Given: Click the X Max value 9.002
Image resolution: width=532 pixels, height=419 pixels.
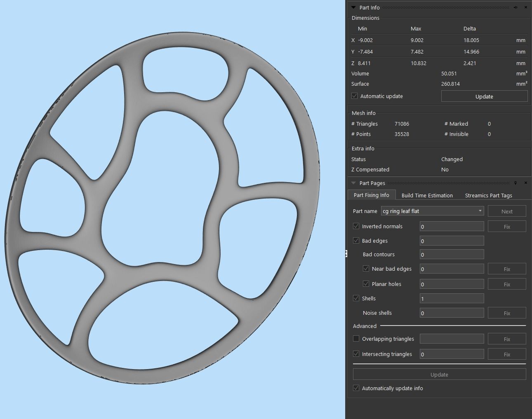Looking at the screenshot, I should coord(417,40).
